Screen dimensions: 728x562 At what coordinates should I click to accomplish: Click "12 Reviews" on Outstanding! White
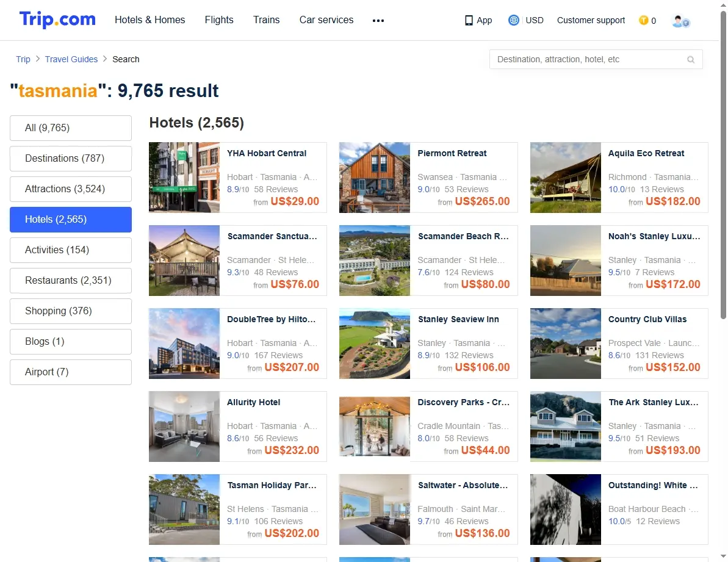[x=657, y=522]
